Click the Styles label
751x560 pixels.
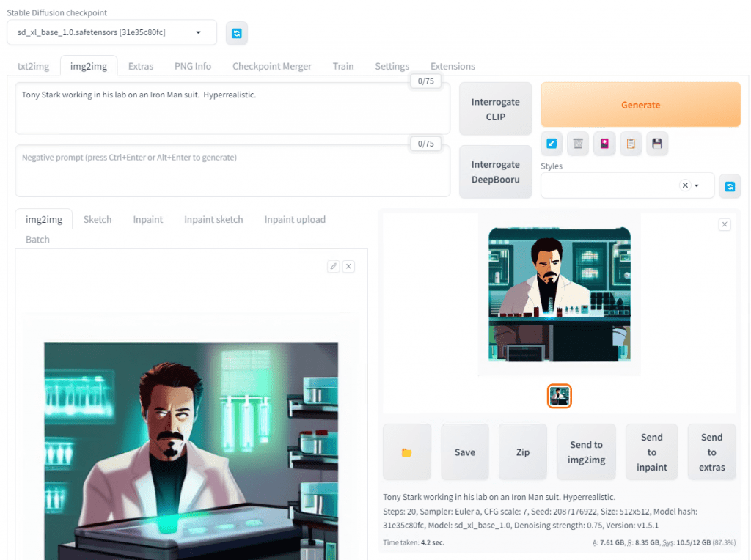[x=552, y=166]
